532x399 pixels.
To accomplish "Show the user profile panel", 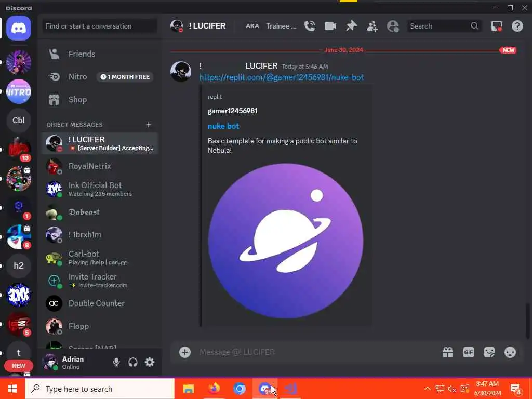I will point(393,26).
